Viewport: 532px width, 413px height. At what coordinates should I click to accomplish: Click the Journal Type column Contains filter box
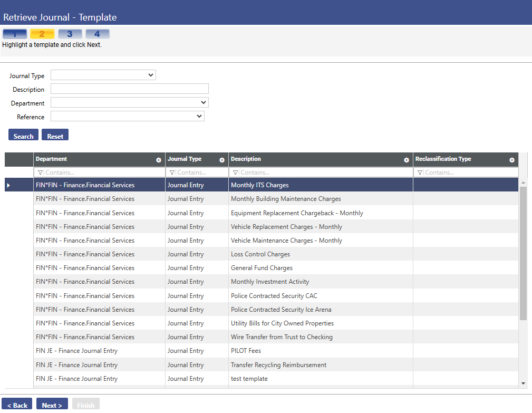[197, 172]
